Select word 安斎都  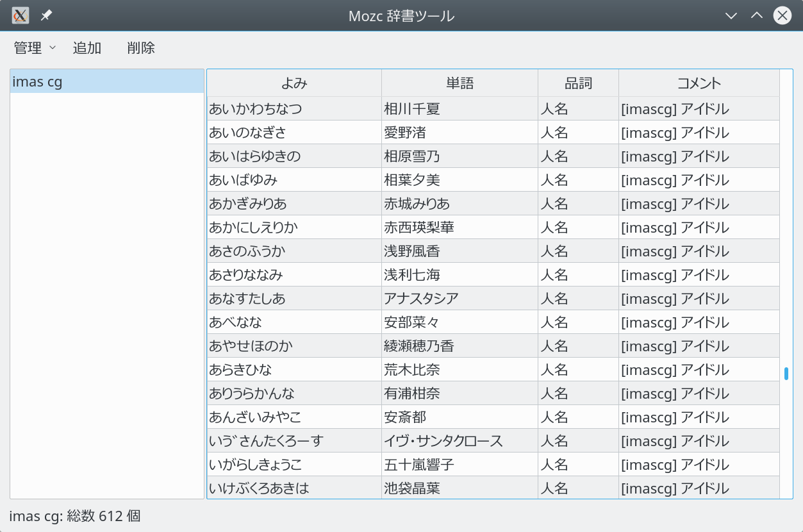click(460, 417)
